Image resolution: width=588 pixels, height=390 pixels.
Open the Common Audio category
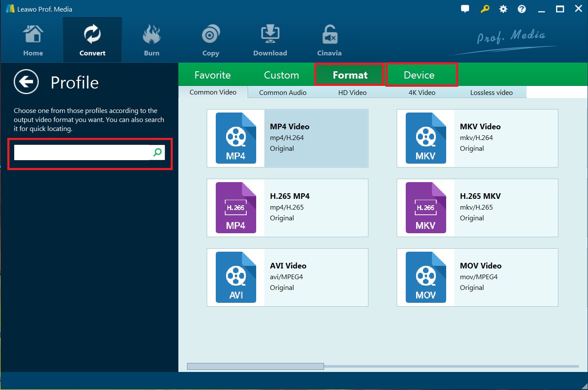pyautogui.click(x=282, y=92)
